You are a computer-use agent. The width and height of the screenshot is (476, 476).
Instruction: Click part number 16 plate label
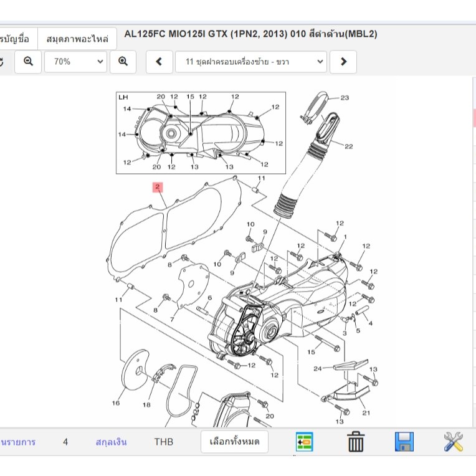click(116, 403)
